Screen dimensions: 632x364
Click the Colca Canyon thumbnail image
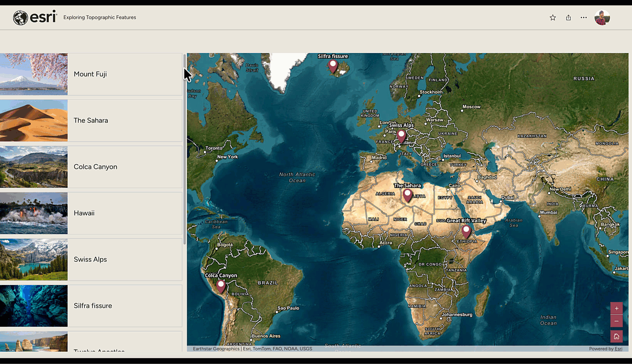tap(34, 167)
